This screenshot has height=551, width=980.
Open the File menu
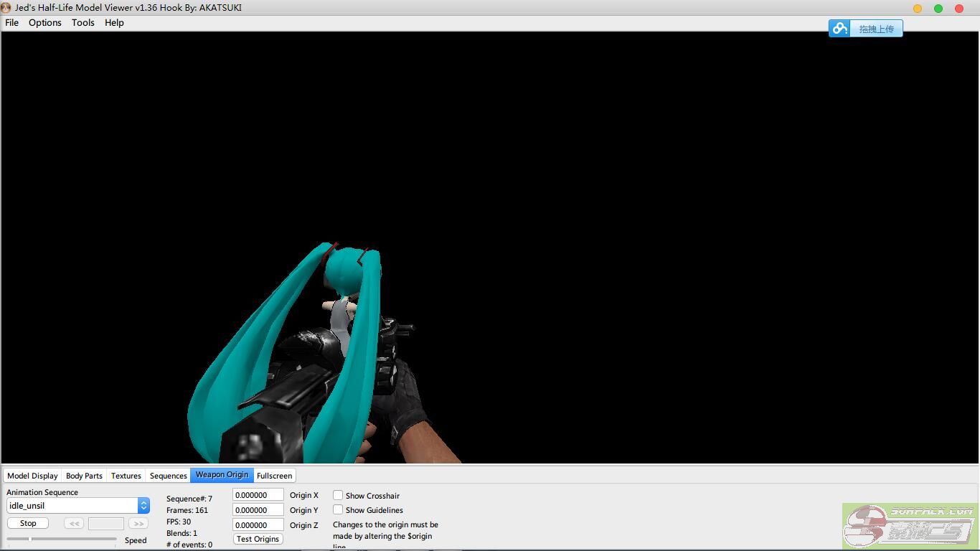[12, 23]
